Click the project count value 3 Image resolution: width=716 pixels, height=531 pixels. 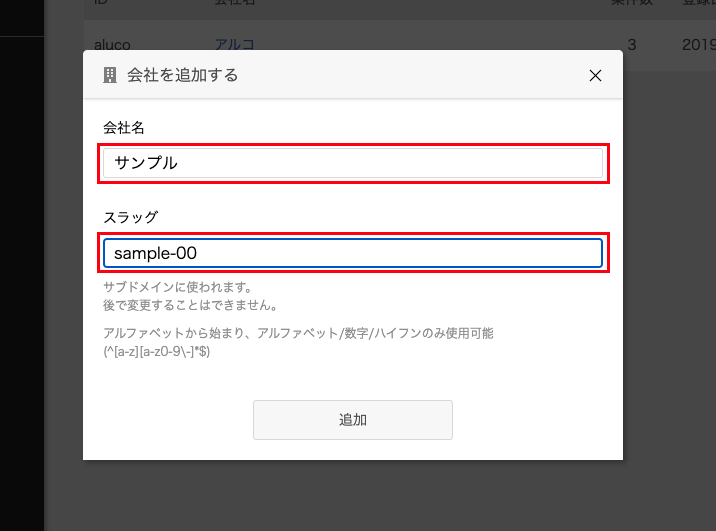point(632,45)
